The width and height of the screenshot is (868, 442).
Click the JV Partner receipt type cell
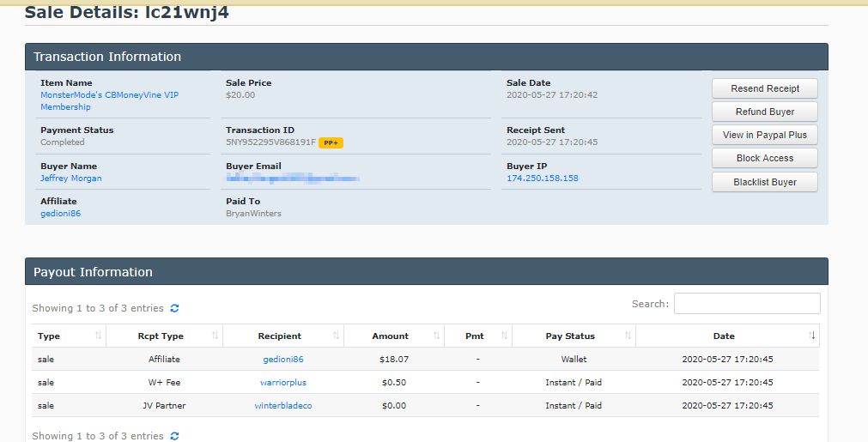tap(164, 405)
